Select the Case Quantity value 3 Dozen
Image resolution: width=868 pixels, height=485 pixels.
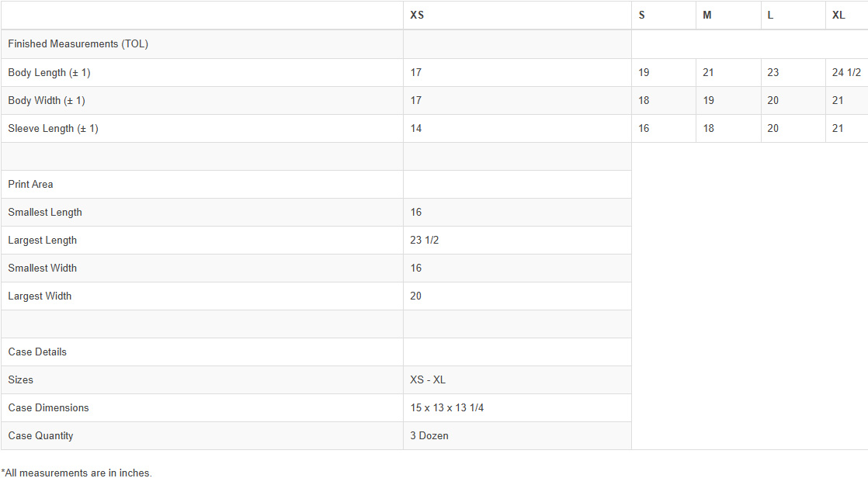[429, 436]
